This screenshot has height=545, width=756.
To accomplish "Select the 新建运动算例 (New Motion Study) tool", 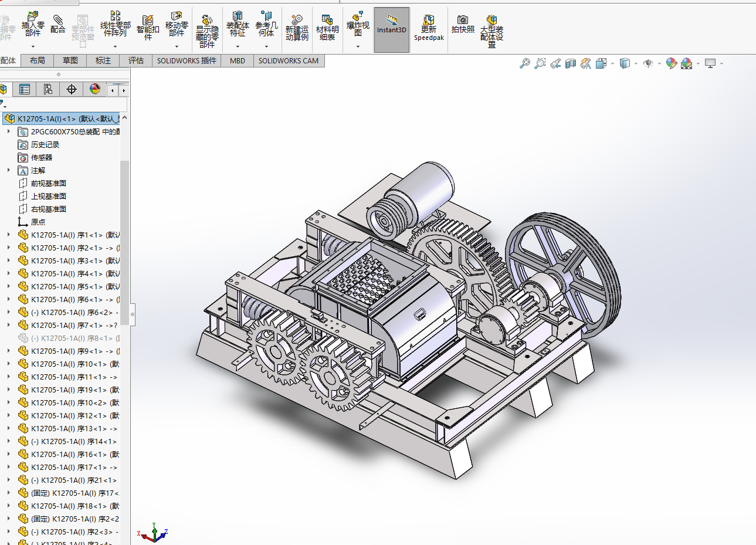I will [297, 28].
